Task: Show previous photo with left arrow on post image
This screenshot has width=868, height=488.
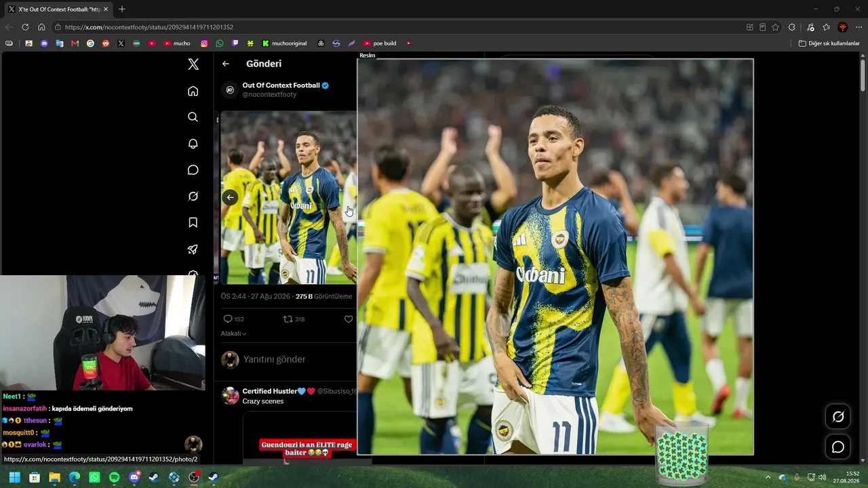Action: tap(230, 197)
